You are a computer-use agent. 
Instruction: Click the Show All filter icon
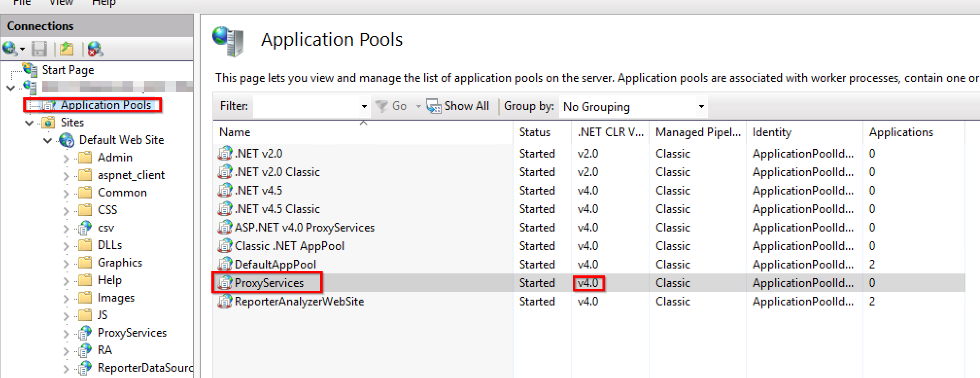coord(433,106)
